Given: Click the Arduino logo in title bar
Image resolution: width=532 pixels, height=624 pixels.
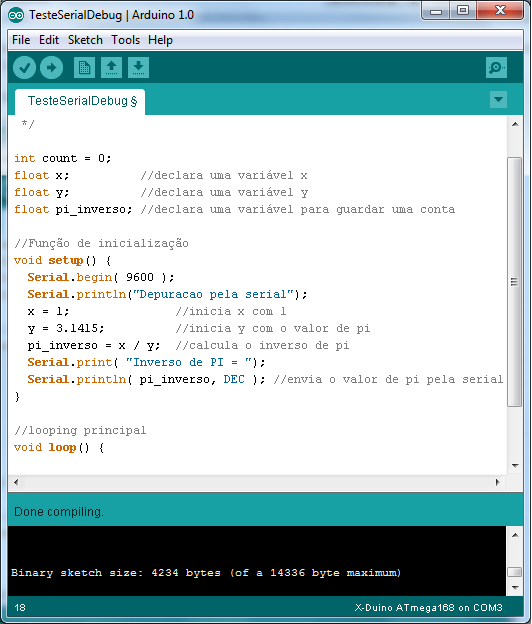Looking at the screenshot, I should (x=16, y=15).
